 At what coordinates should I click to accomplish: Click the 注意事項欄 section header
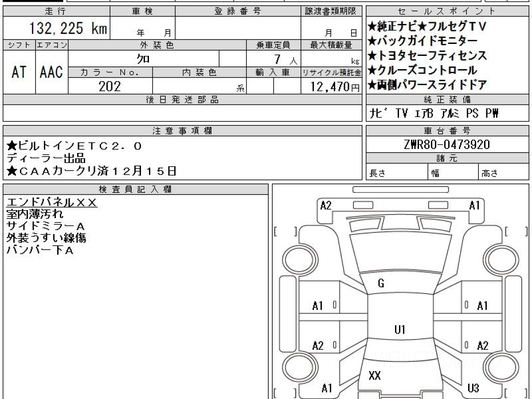click(182, 131)
